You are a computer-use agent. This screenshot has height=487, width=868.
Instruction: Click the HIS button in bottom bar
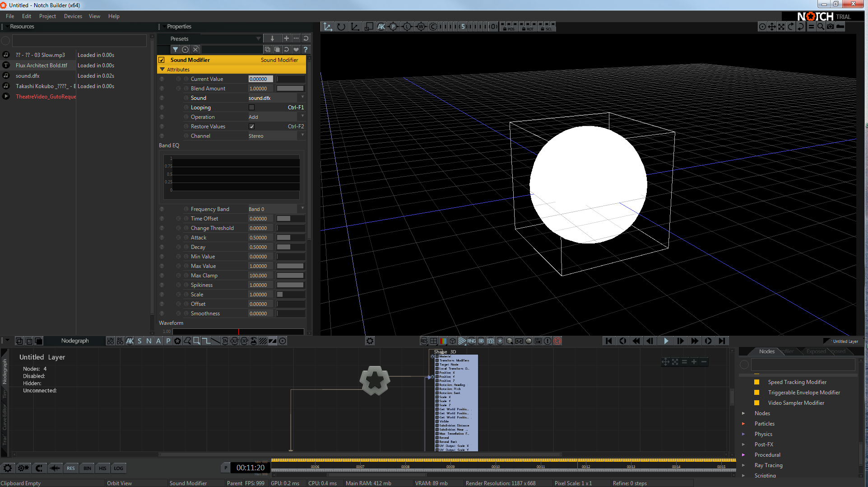[103, 468]
